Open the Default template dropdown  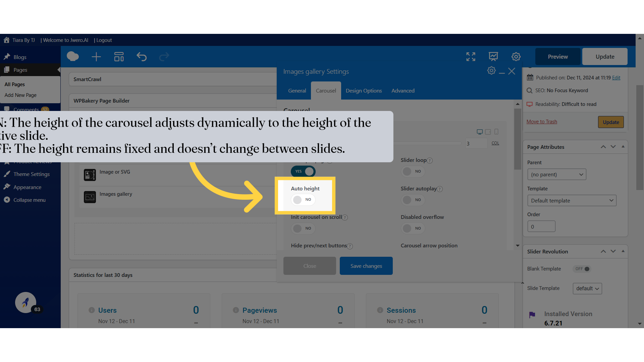(572, 200)
